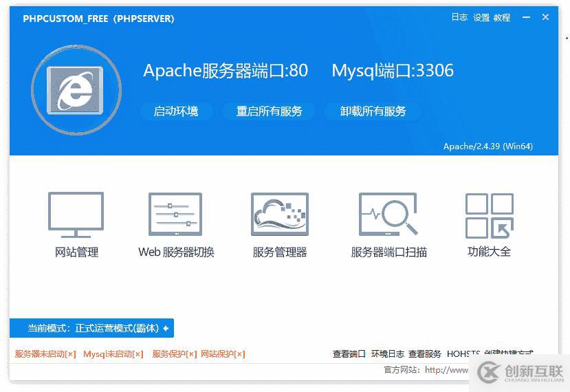Open the 网站管理 monitor icon

[x=76, y=215]
